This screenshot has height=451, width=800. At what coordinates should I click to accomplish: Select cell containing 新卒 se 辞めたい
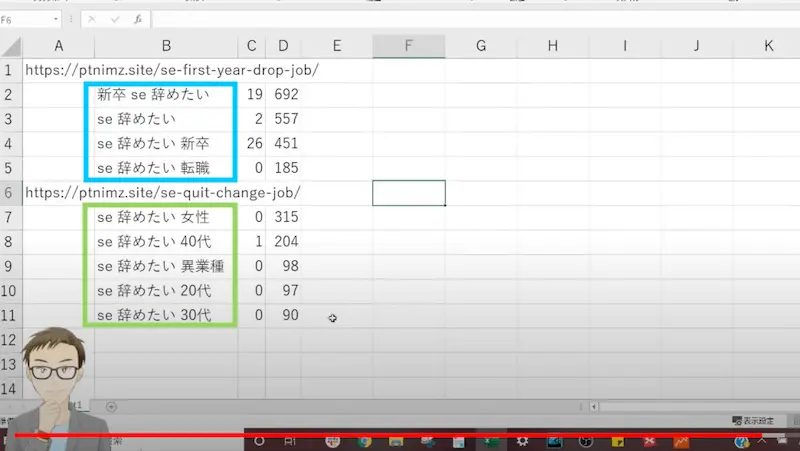point(160,95)
